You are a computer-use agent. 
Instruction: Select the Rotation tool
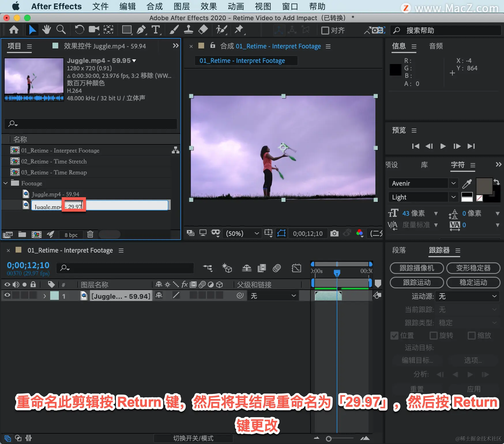click(79, 30)
